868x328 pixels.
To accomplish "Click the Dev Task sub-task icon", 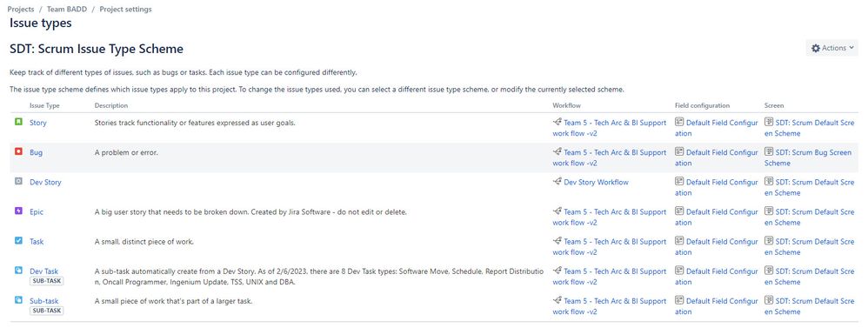I will point(18,271).
